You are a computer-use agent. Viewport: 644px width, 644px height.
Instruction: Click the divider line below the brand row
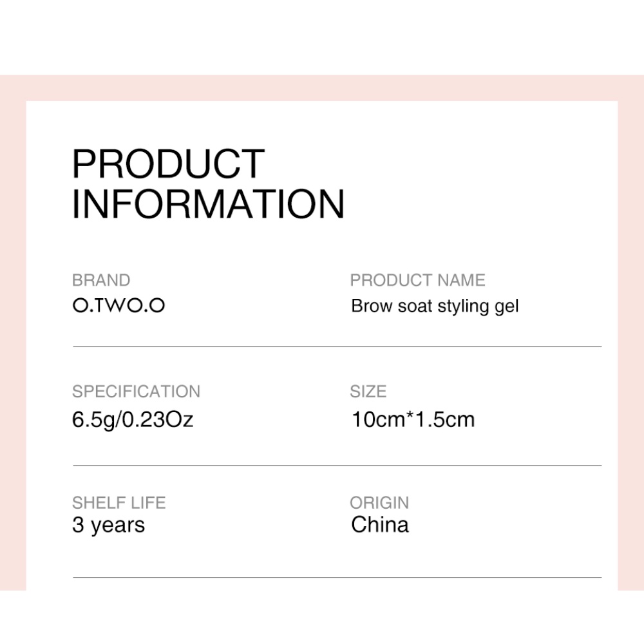337,346
